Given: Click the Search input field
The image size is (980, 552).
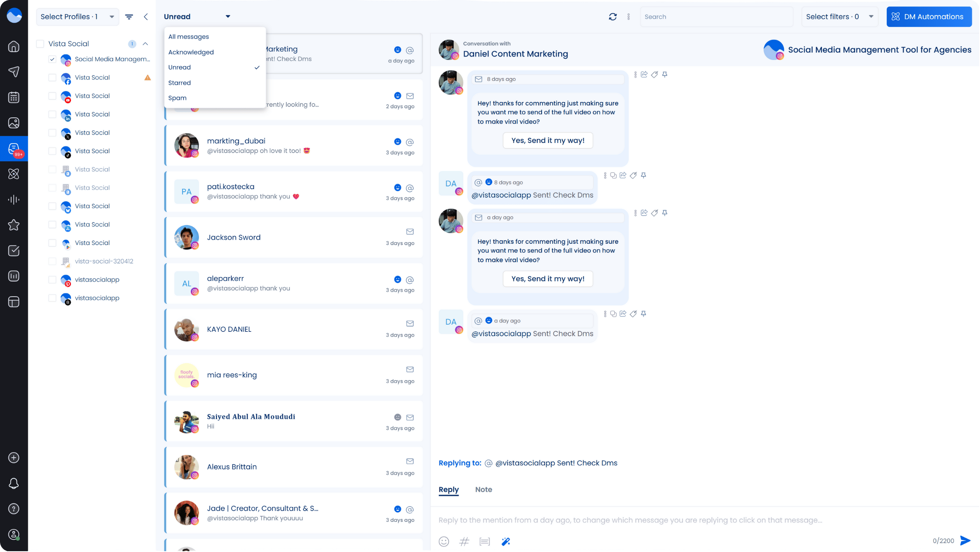Looking at the screenshot, I should (716, 17).
